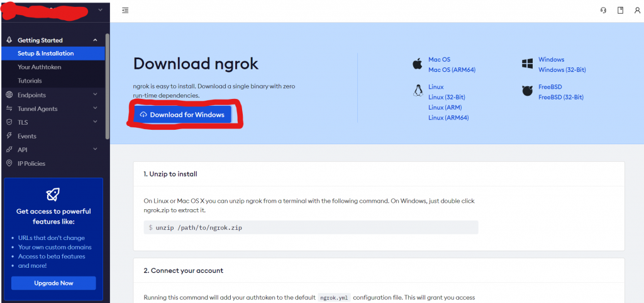Click the Your own custom domains bullet

55,247
